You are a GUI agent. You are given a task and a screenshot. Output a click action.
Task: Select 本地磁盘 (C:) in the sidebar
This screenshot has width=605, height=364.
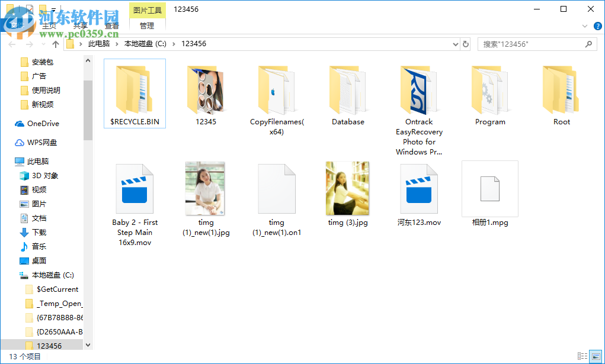[x=47, y=275]
